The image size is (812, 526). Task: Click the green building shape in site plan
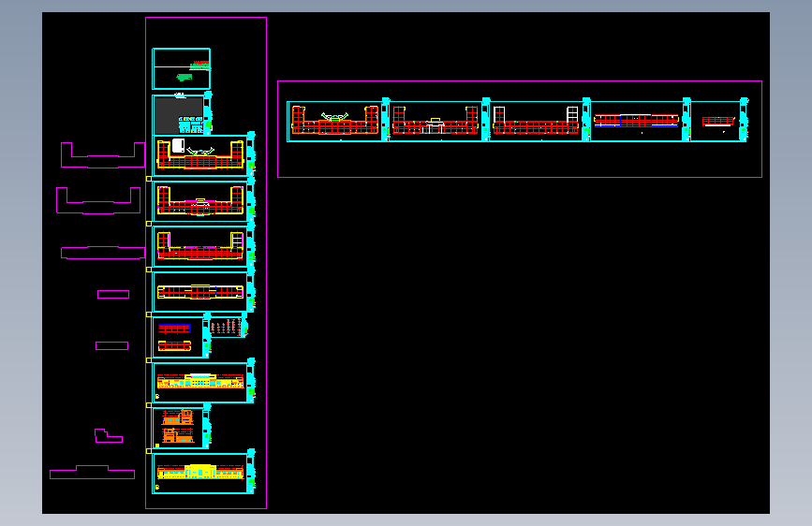click(x=185, y=77)
